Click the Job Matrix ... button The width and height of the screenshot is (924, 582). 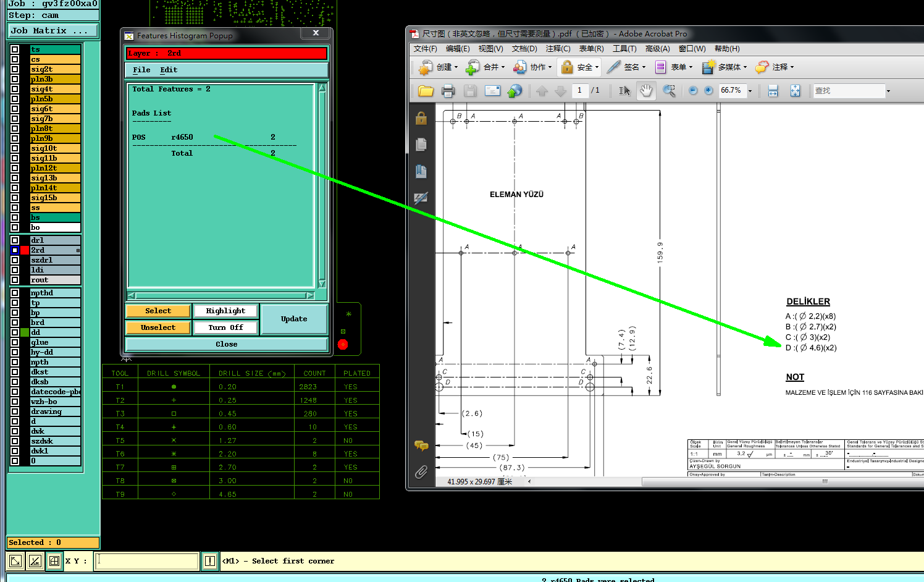point(52,30)
